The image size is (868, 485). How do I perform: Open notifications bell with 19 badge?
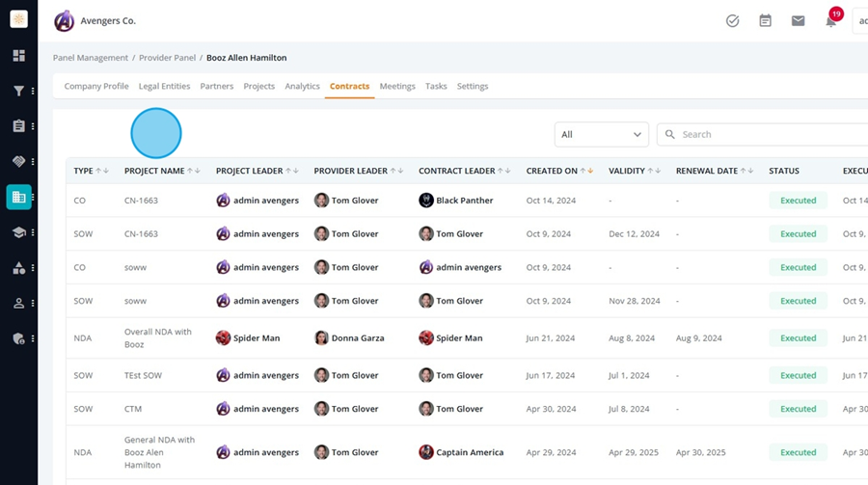(832, 18)
